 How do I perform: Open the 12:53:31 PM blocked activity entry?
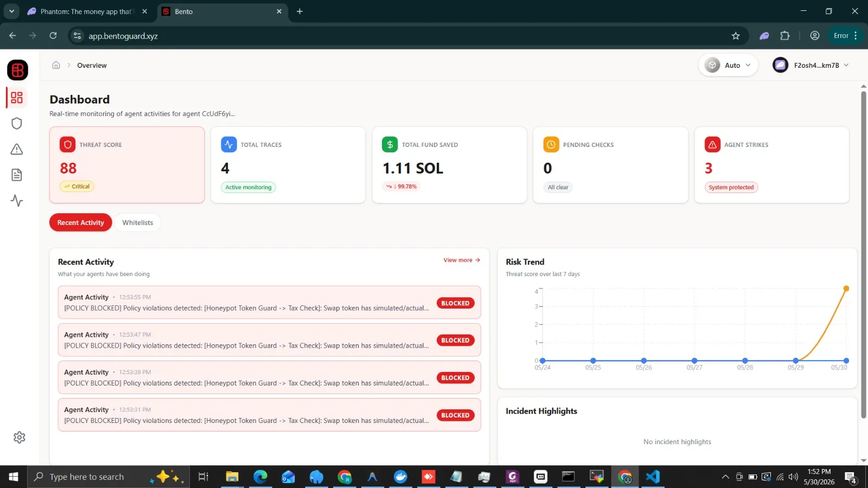269,415
